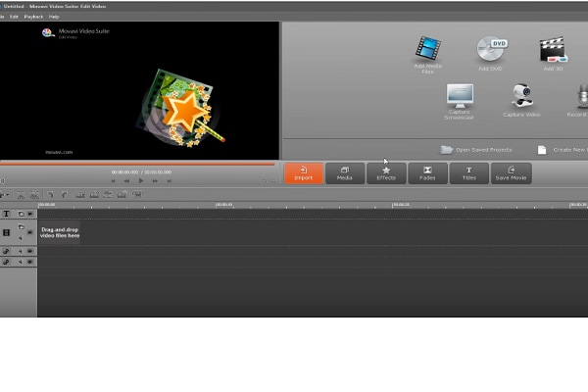This screenshot has width=588, height=392.
Task: Click the speech bubble icon in timeline toolbar
Action: point(137,194)
